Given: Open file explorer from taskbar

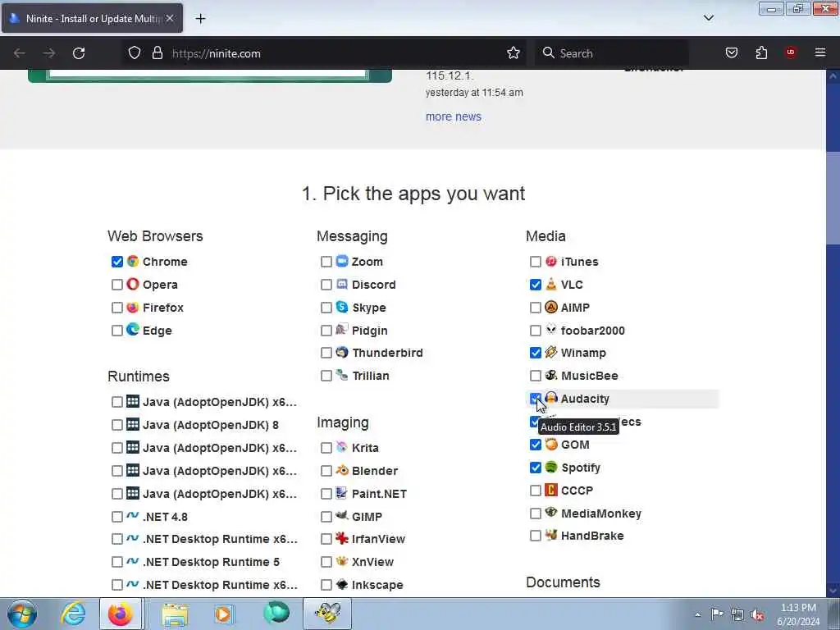Looking at the screenshot, I should [x=175, y=614].
